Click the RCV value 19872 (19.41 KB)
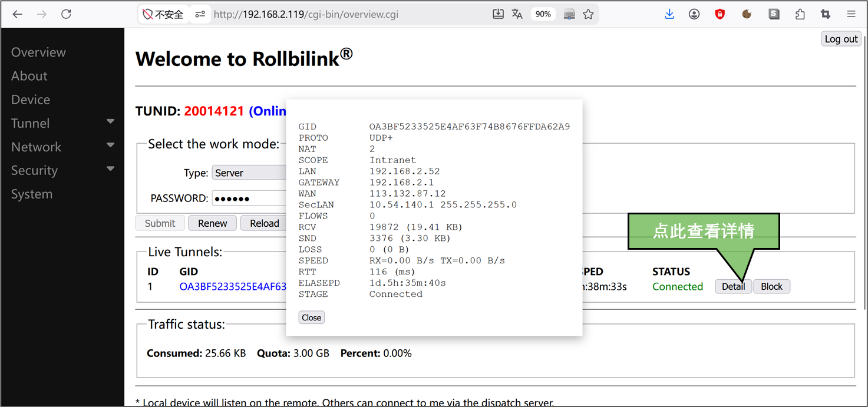Screen dimensions: 868x407 click(416, 227)
